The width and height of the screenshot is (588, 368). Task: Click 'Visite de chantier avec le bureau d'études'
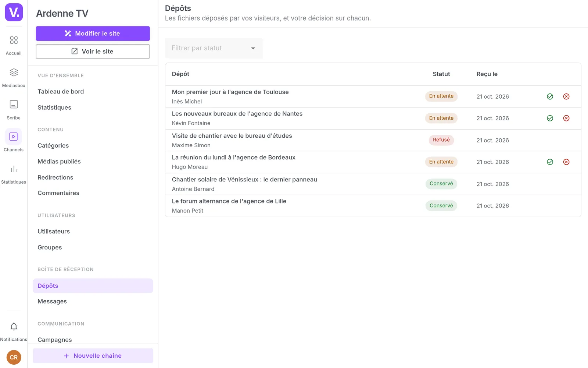click(x=232, y=136)
